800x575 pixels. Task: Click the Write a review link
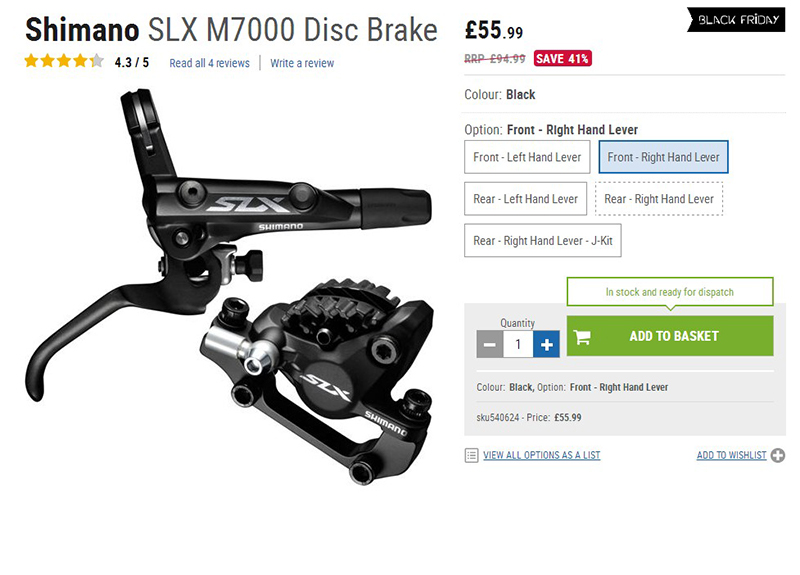click(302, 63)
